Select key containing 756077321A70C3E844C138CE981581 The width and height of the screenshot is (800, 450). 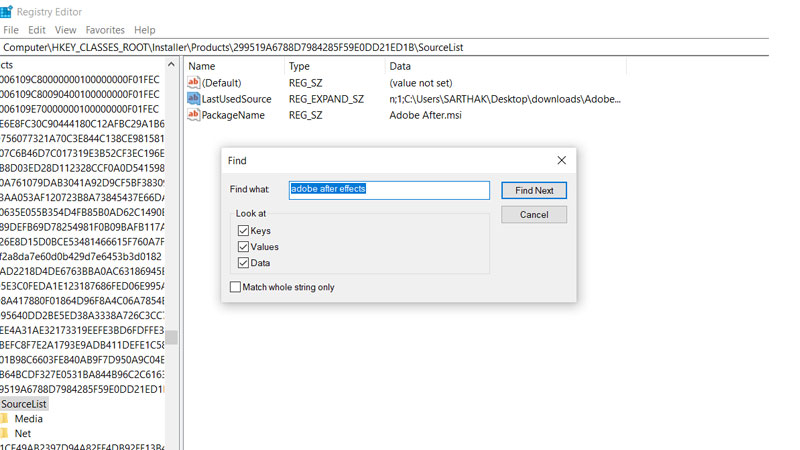[x=82, y=139]
